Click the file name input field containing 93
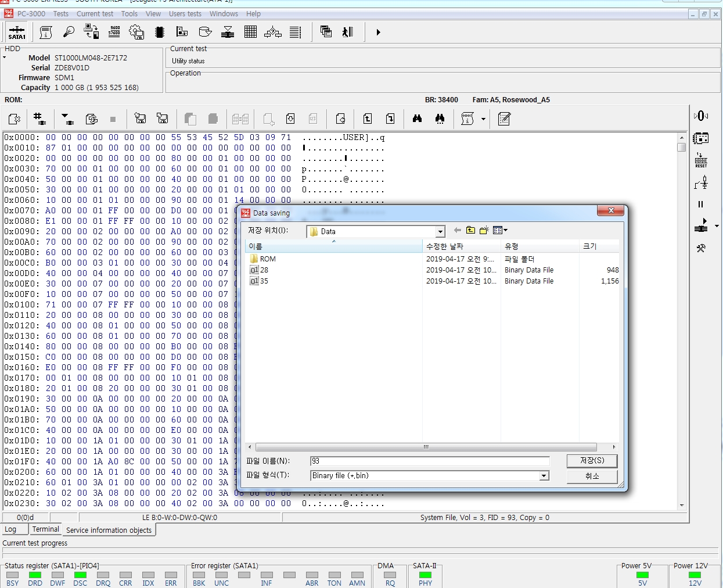The image size is (723, 588). pyautogui.click(x=430, y=461)
